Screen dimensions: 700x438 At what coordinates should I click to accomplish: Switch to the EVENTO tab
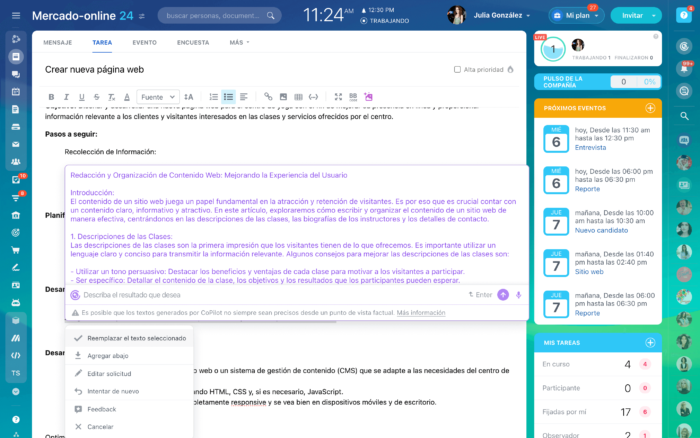tap(145, 42)
